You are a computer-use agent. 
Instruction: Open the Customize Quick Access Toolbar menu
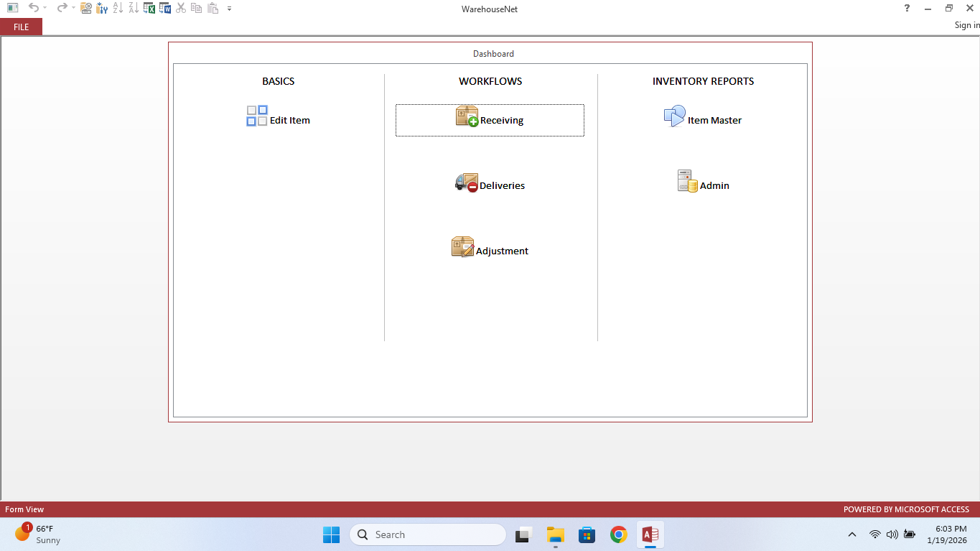point(229,9)
